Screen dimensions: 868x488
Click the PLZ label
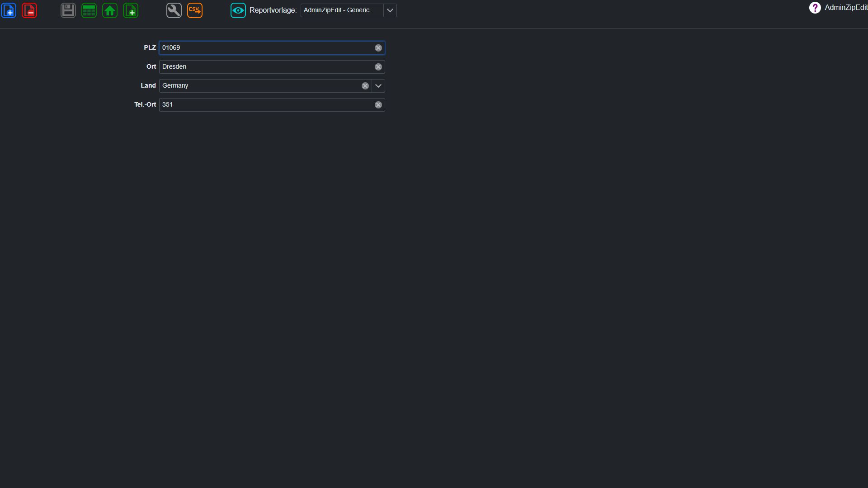pos(150,47)
